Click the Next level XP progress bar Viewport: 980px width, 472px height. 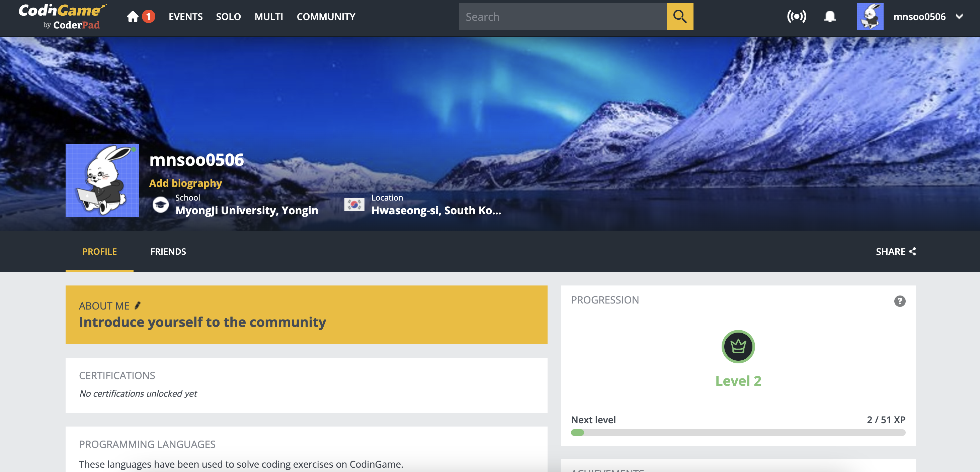tap(738, 433)
